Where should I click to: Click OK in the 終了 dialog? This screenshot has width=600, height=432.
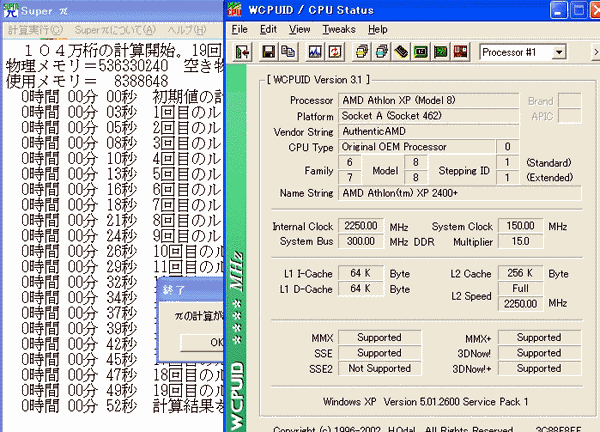[x=202, y=342]
